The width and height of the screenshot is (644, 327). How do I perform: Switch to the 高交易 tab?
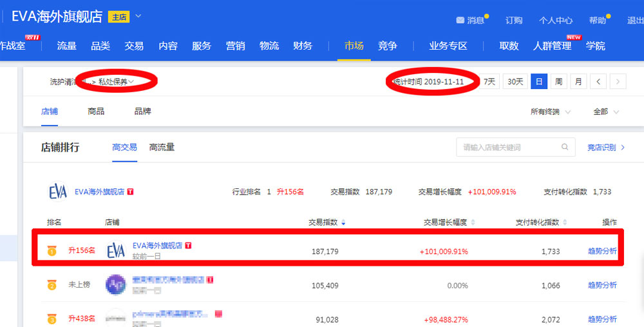click(x=124, y=147)
